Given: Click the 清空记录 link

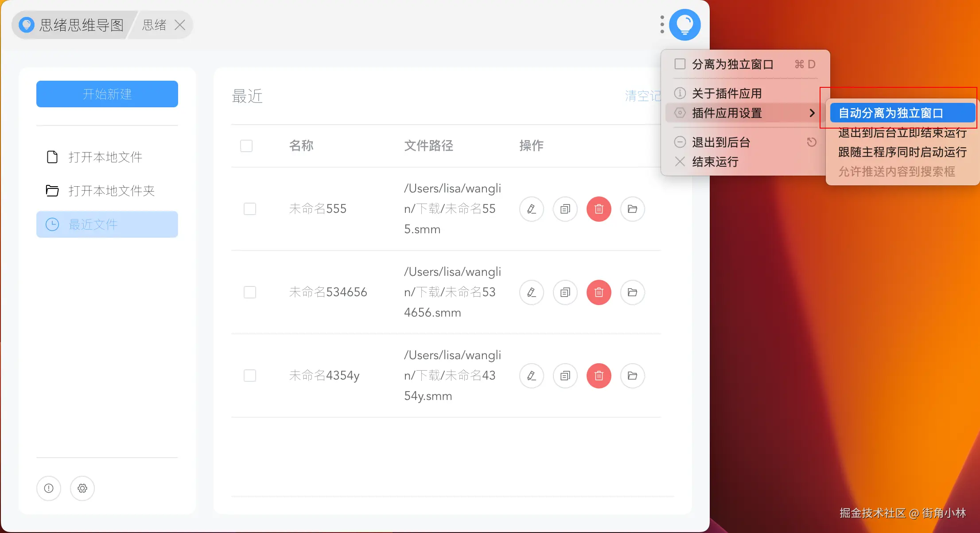Looking at the screenshot, I should [x=642, y=96].
